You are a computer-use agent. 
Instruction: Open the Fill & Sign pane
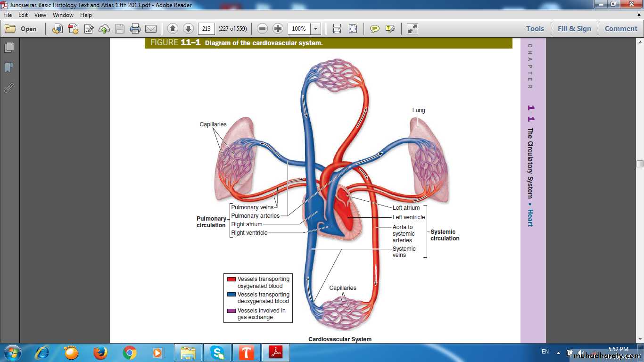[x=574, y=29]
